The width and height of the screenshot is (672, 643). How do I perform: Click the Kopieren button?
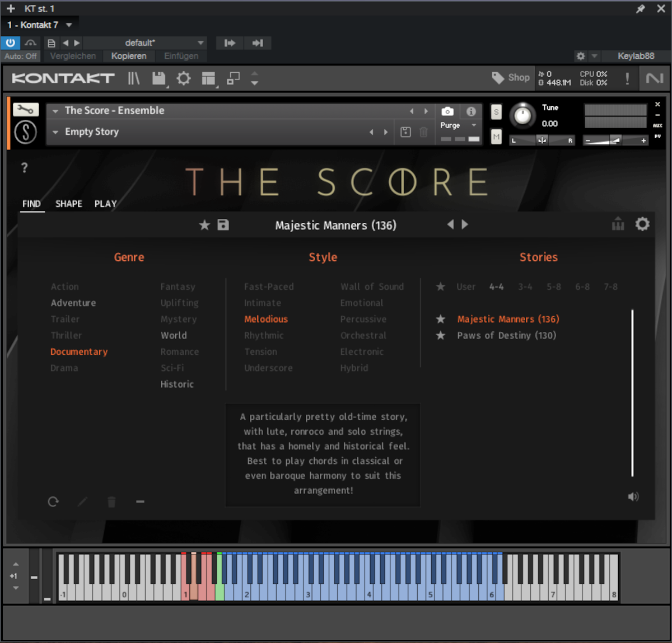[x=129, y=56]
